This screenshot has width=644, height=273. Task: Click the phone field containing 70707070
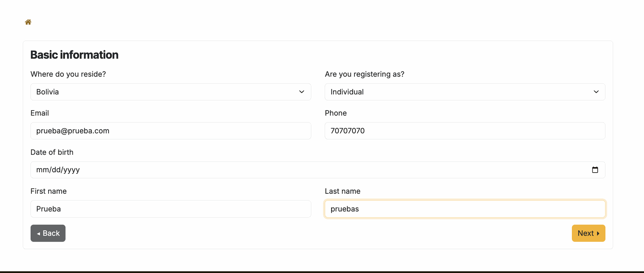coord(465,131)
